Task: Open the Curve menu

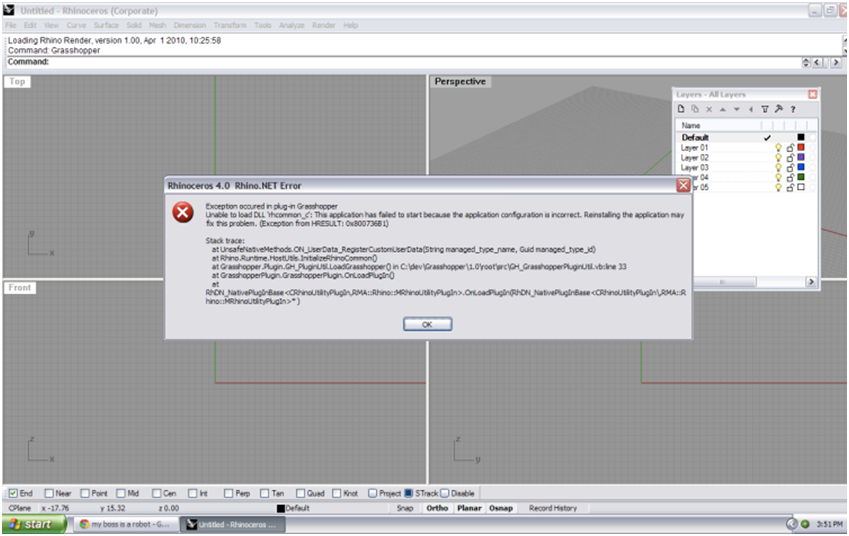Action: click(75, 25)
